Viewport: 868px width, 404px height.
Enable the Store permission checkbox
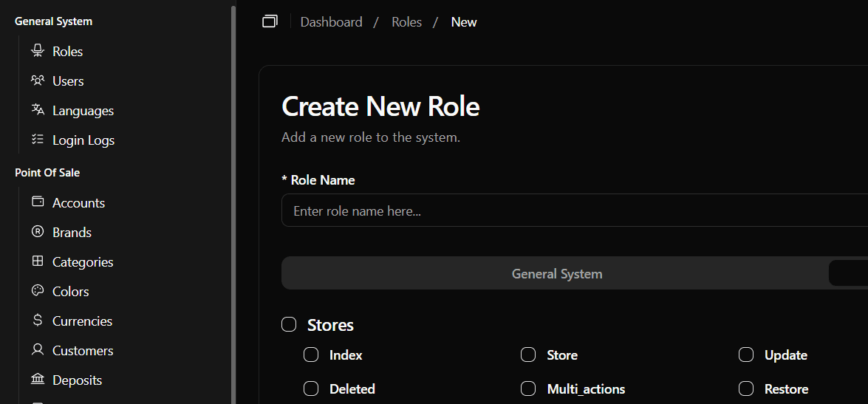click(529, 355)
